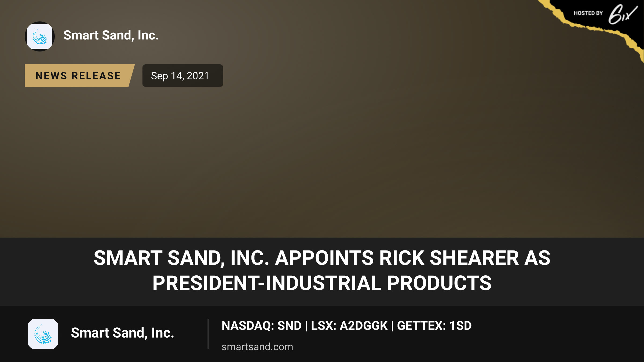Click the word PRODUCTS in headline
Viewport: 644px width, 362px height.
point(439,283)
